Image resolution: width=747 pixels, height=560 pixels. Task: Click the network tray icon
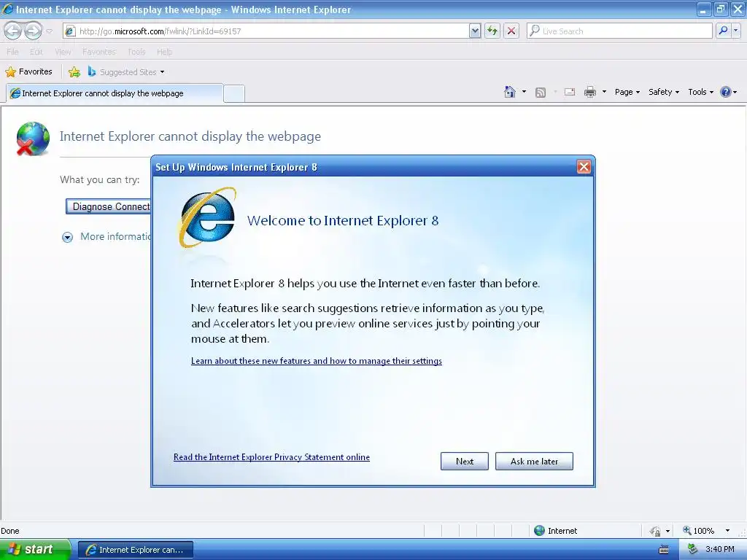pos(692,550)
